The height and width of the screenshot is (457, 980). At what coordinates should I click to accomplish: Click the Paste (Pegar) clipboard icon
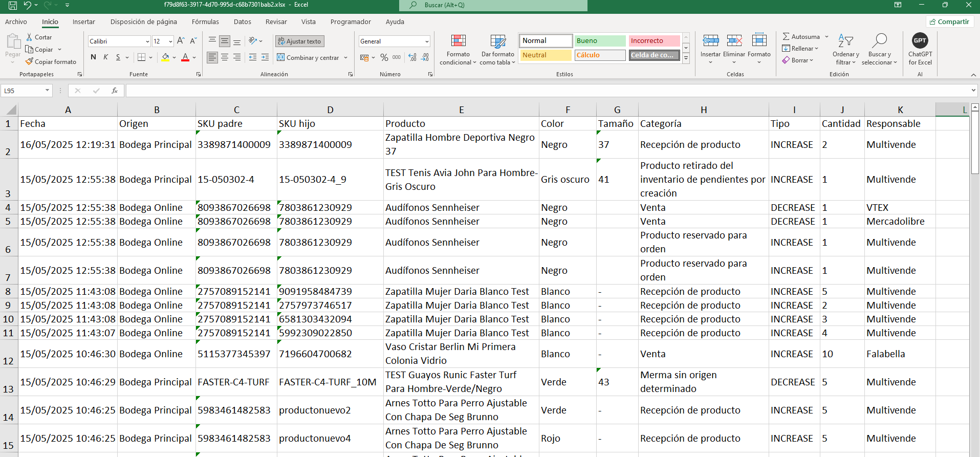click(x=13, y=42)
